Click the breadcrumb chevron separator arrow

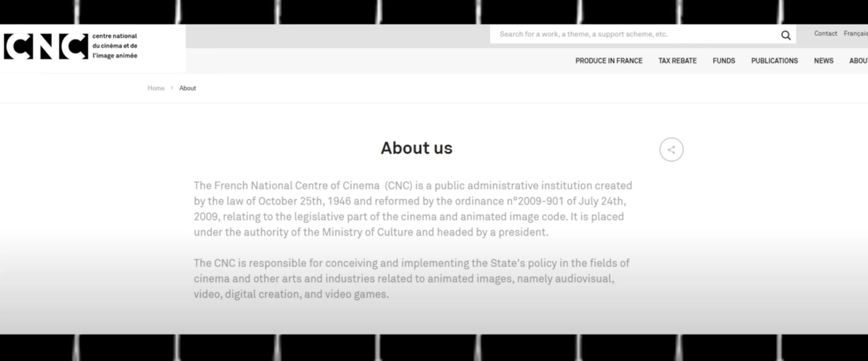click(x=172, y=88)
